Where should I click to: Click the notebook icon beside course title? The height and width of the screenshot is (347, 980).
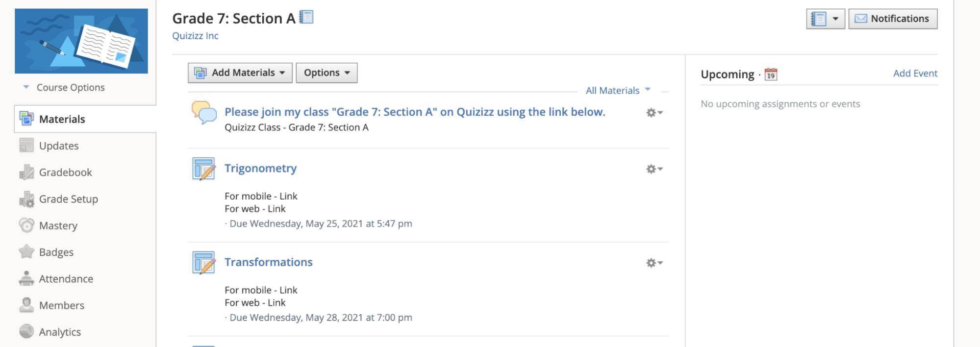[306, 17]
